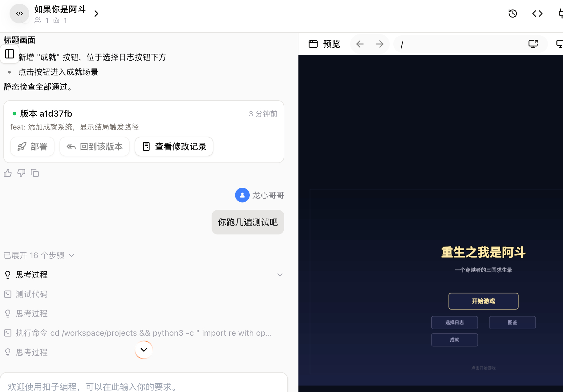The width and height of the screenshot is (563, 392).
Task: Click commit message feat: 添加成就系统
Action: click(75, 127)
